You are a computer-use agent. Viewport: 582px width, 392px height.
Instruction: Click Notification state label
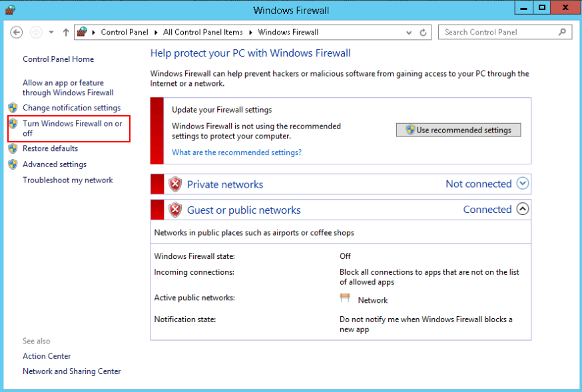185,319
